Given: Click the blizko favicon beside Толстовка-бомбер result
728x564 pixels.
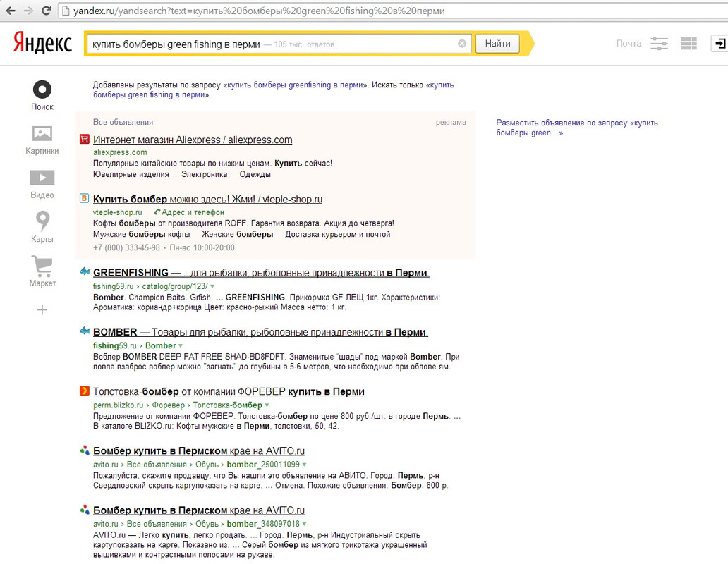Looking at the screenshot, I should tap(84, 391).
